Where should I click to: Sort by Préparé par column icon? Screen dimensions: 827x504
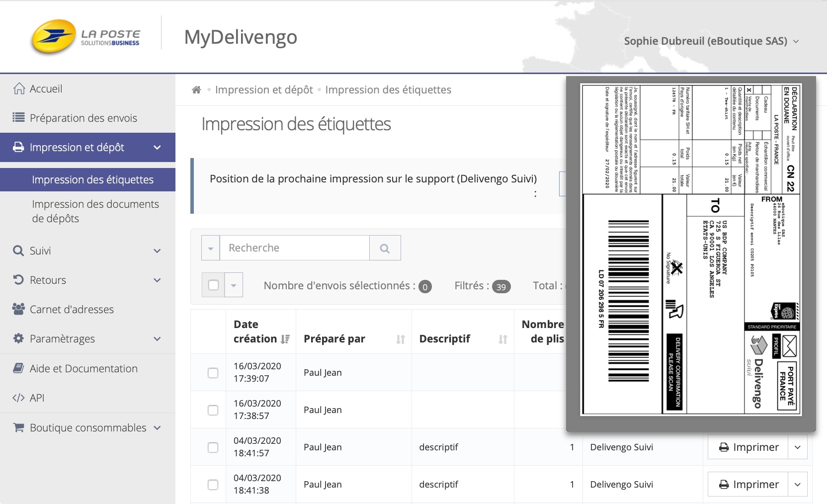[401, 339]
